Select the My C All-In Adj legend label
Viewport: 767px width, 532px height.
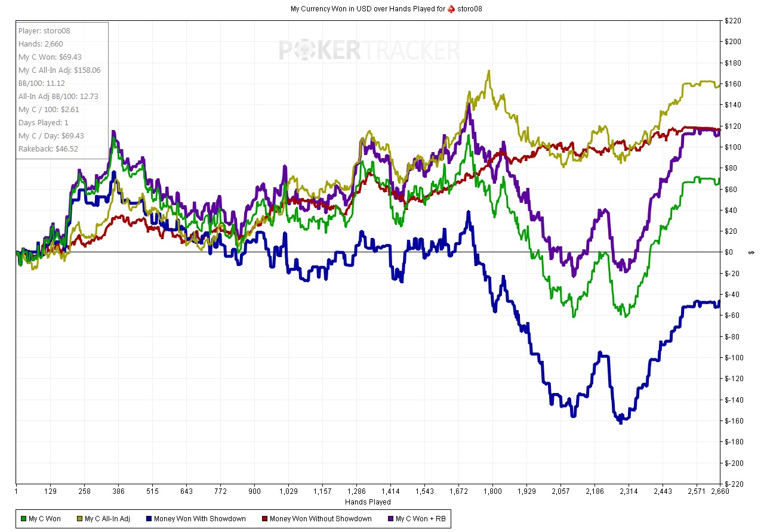110,519
